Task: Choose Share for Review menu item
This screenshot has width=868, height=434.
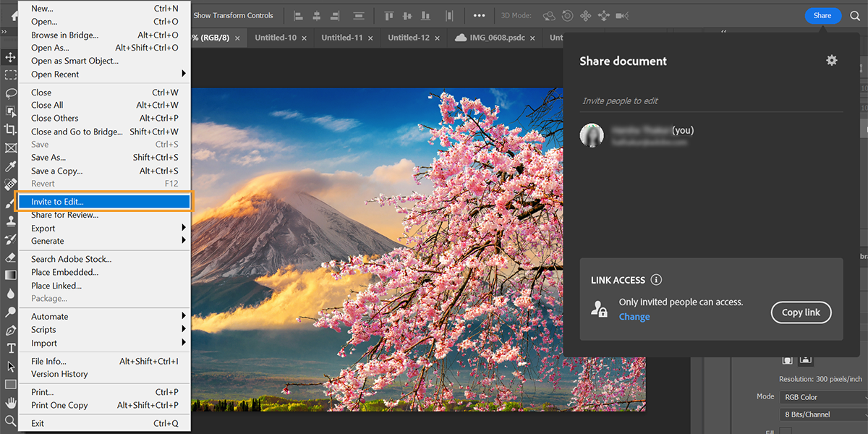Action: pyautogui.click(x=106, y=215)
